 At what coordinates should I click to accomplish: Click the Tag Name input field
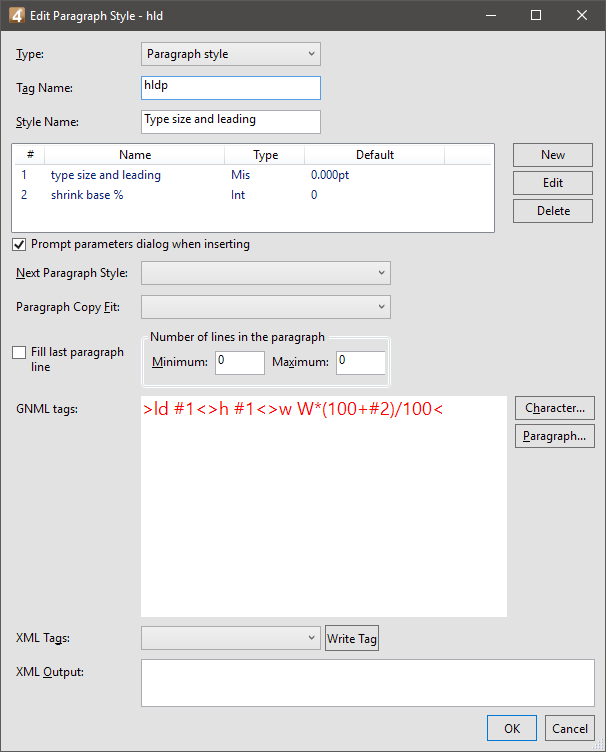point(231,88)
